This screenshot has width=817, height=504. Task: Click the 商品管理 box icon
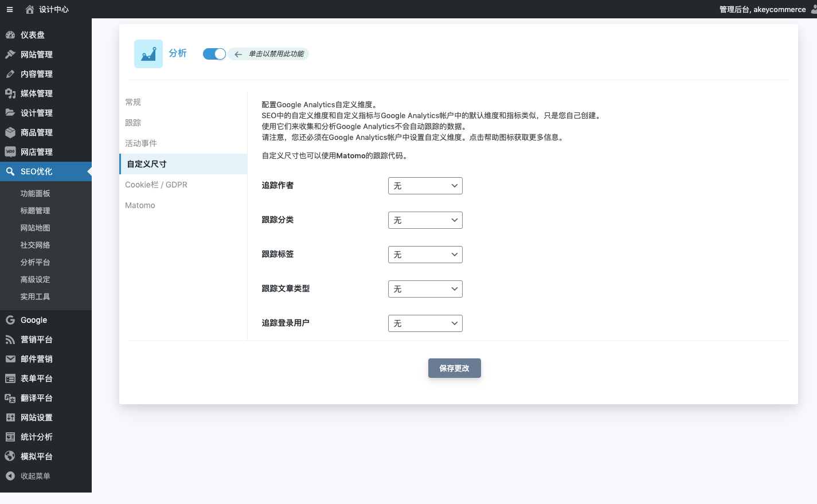click(x=10, y=132)
